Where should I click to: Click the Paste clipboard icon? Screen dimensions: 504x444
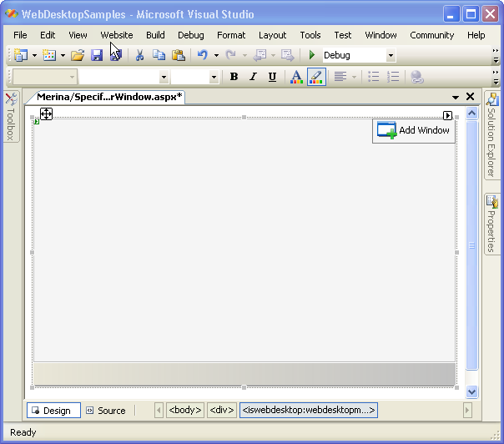(178, 55)
